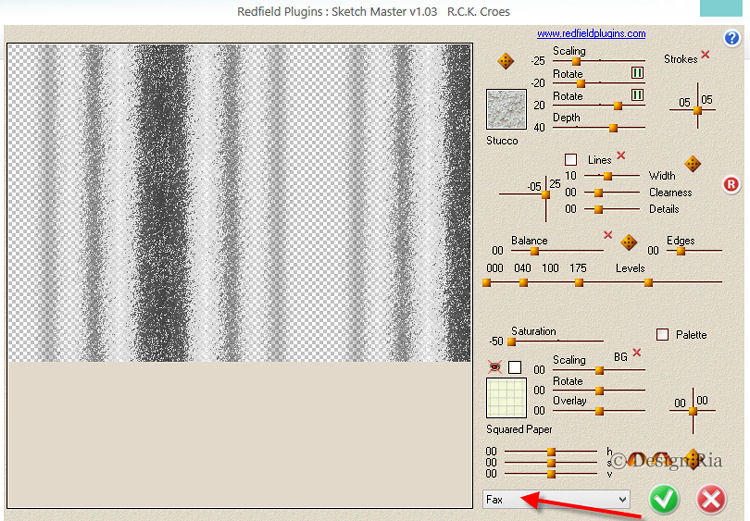Screen dimensions: 750x521
Task: Open www.redfieldplugins.com link
Action: [x=591, y=33]
